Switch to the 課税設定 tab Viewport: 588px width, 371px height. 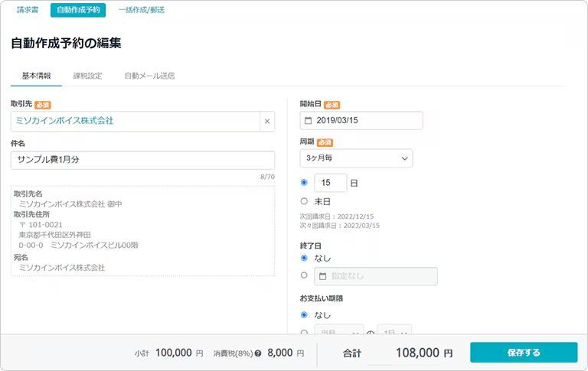pos(87,76)
